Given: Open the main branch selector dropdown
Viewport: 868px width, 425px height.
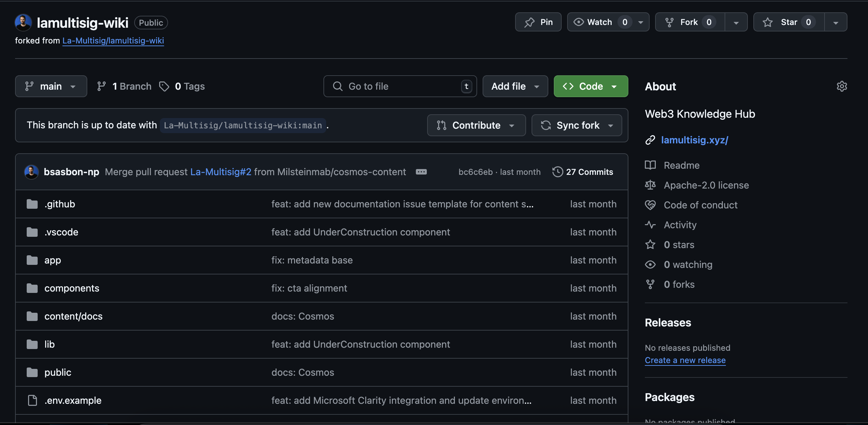Looking at the screenshot, I should 51,86.
